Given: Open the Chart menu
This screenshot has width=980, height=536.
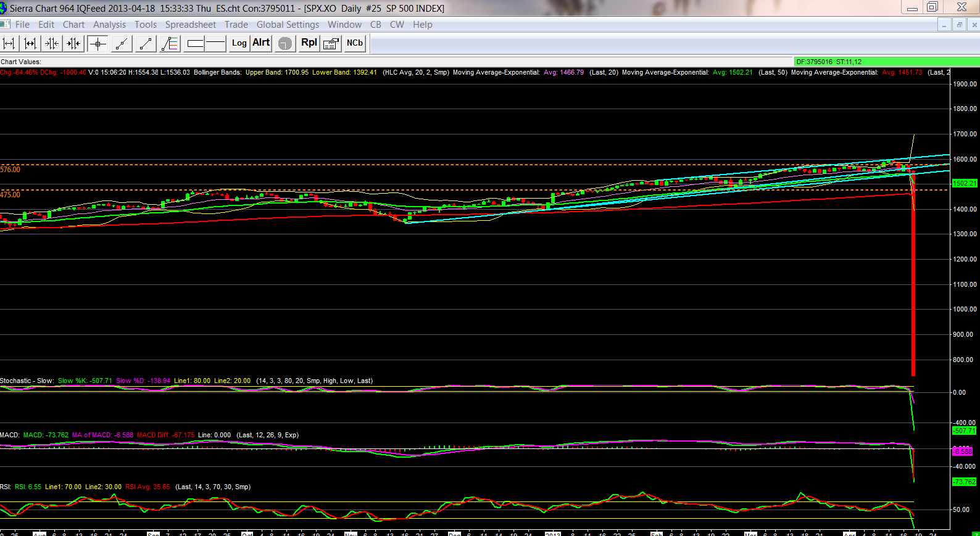Looking at the screenshot, I should 74,25.
